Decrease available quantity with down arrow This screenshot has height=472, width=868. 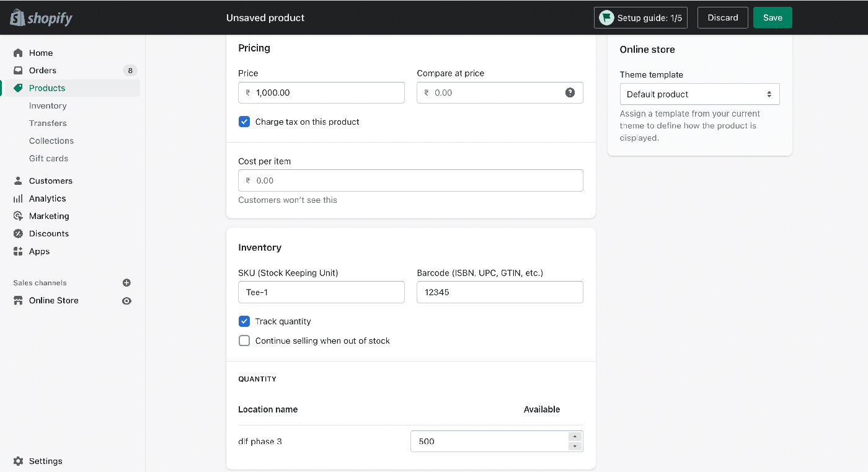[x=575, y=446]
